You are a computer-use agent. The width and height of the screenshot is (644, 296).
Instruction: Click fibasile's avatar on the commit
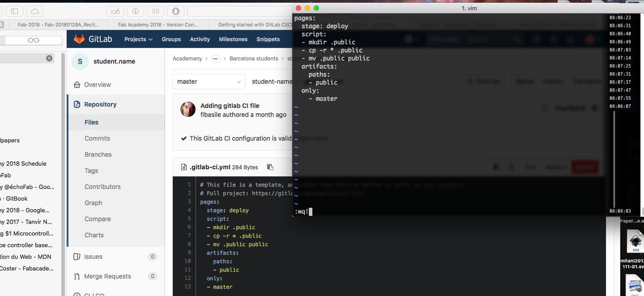188,110
